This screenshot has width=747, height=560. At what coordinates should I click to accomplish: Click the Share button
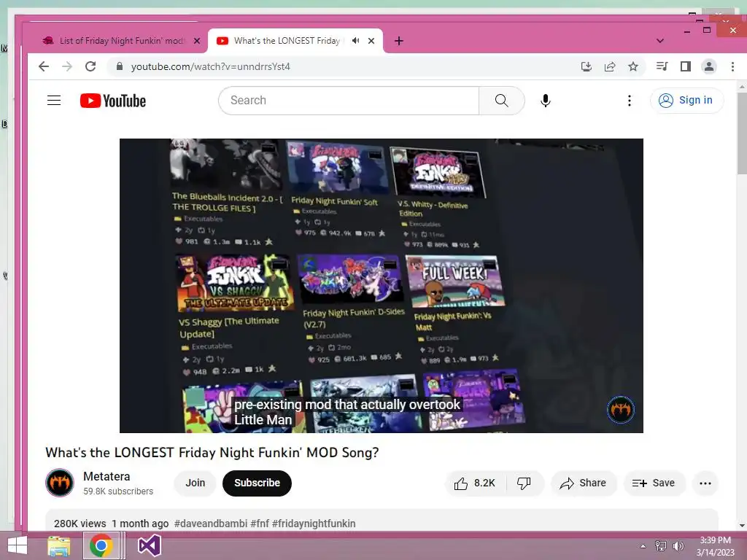pos(584,483)
